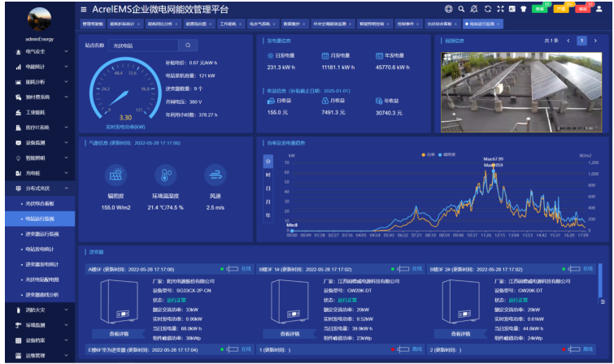Go to next page of video list

tap(595, 41)
